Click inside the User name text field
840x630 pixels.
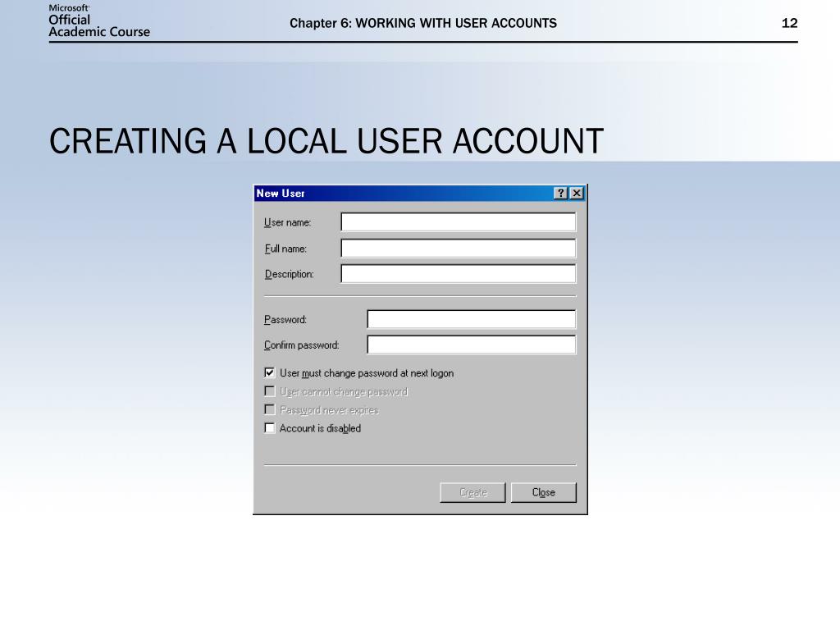(458, 222)
